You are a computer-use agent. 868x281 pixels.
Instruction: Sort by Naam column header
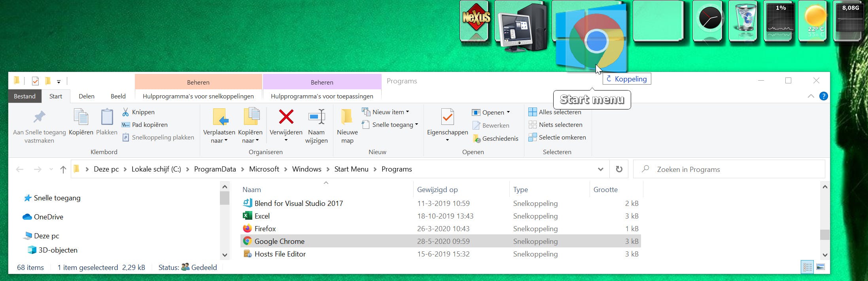[327, 190]
